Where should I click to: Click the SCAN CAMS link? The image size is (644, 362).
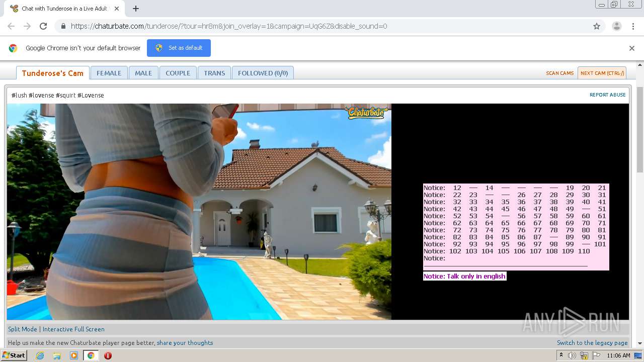(x=559, y=73)
